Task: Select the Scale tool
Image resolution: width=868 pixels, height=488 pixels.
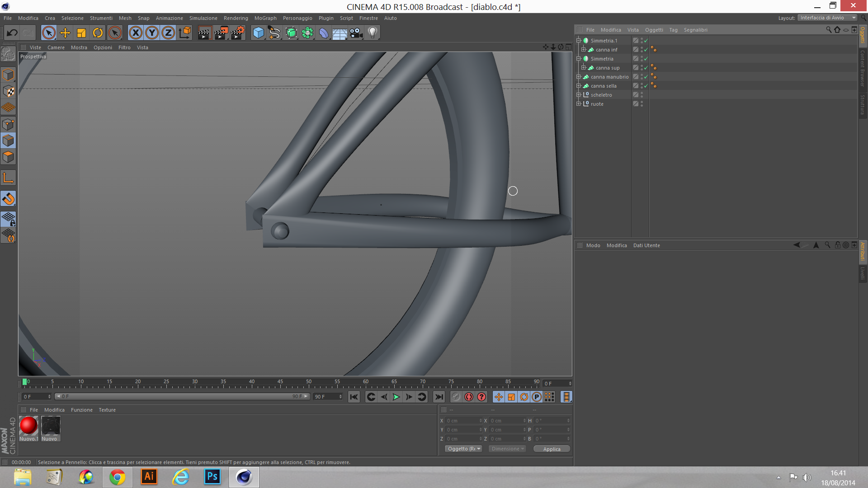Action: click(81, 33)
